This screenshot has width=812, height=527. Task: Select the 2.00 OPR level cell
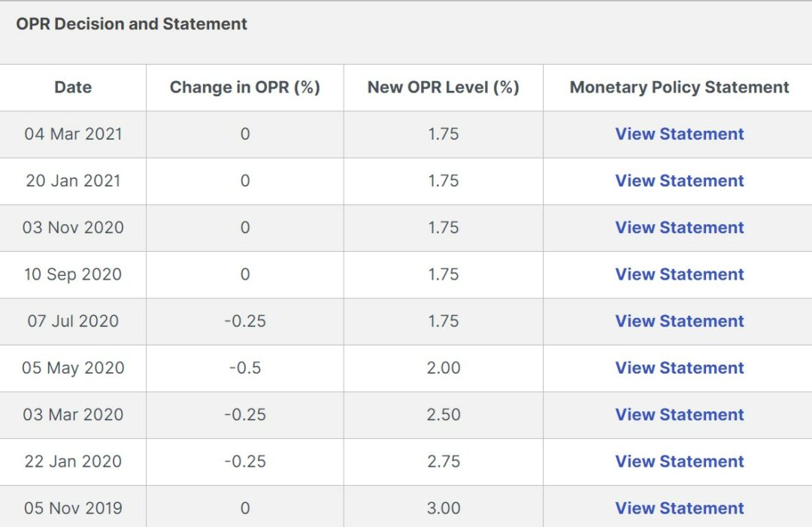click(x=444, y=368)
